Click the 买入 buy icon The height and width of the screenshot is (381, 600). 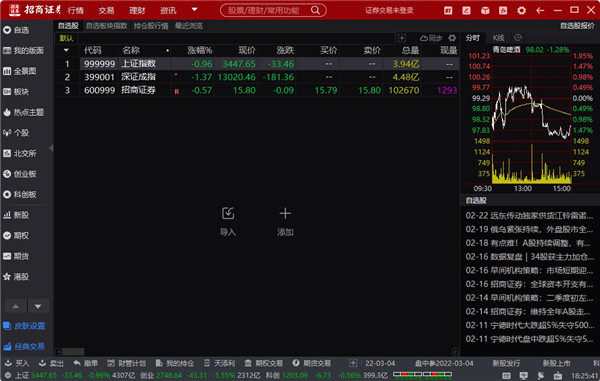coord(17,363)
